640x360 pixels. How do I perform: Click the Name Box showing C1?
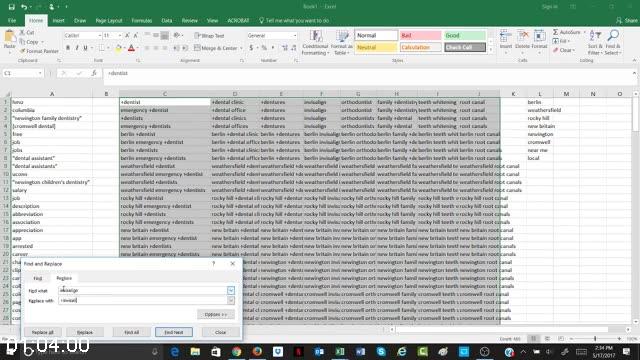click(23, 73)
